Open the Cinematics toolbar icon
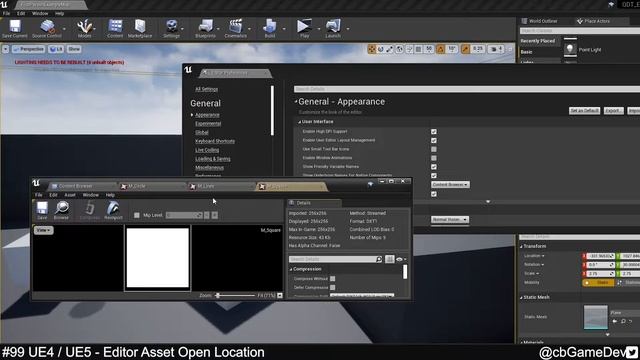This screenshot has height=360, width=640. click(236, 29)
